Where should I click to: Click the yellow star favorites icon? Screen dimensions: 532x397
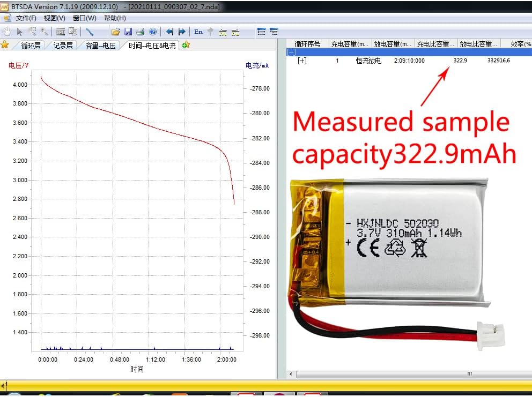point(5,44)
